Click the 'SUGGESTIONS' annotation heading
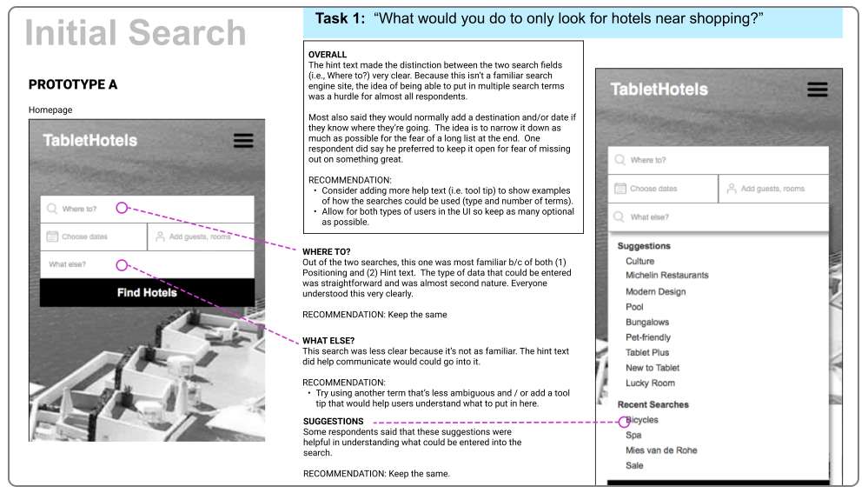The height and width of the screenshot is (493, 868). 334,421
